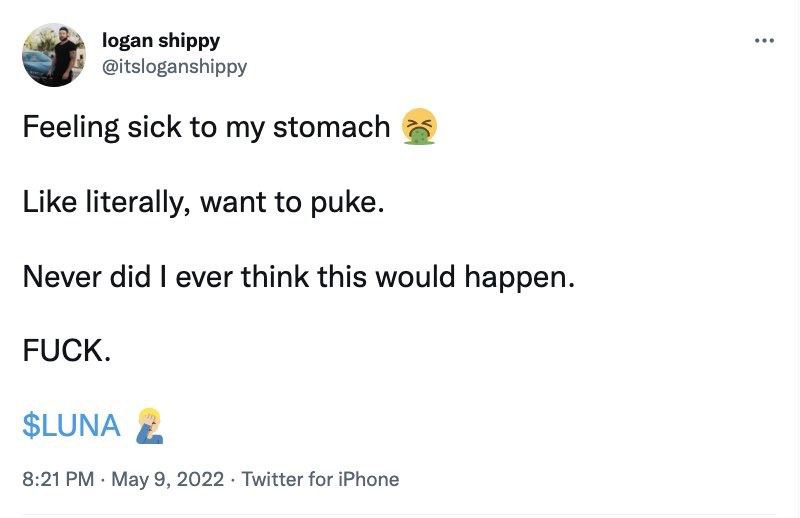Open the tweet's three-dot more options menu

(764, 41)
